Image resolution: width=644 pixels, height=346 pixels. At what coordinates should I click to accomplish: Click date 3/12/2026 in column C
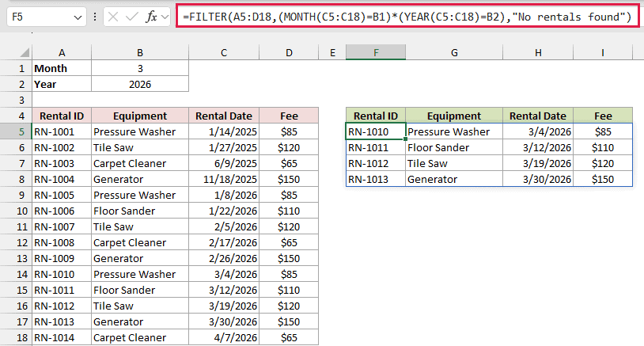[224, 290]
